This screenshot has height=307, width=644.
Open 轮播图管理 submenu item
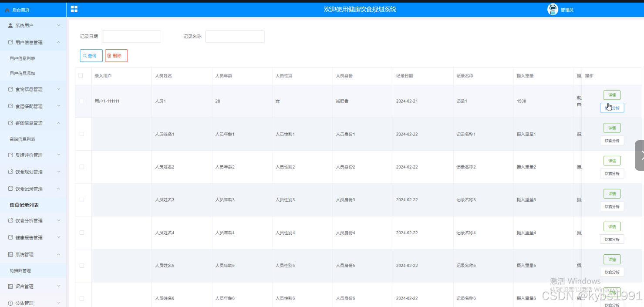tap(33, 270)
